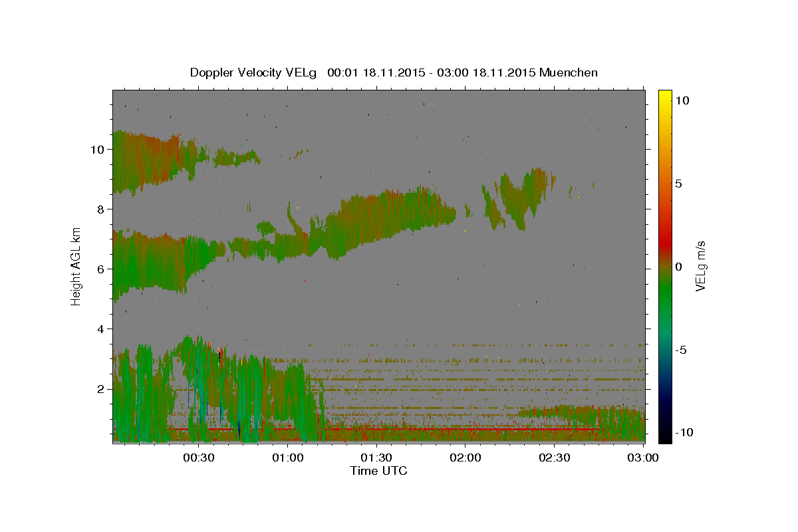Click the '02:30' time tick label
Image resolution: width=798 pixels, height=532 pixels.
tap(555, 458)
